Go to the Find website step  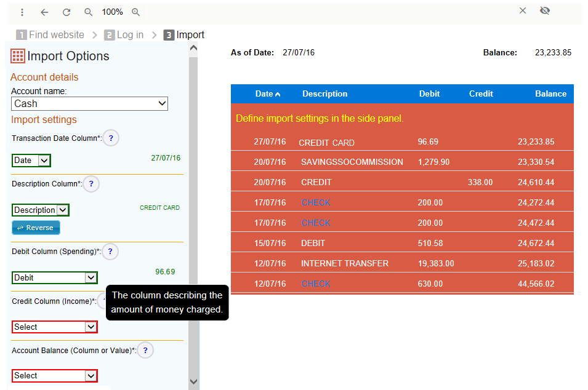(x=50, y=35)
